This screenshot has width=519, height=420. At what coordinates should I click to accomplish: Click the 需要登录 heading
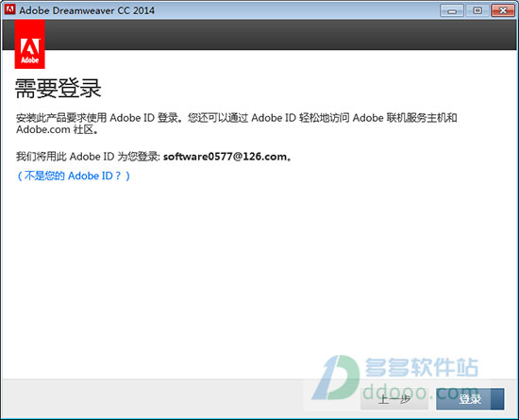coord(58,88)
